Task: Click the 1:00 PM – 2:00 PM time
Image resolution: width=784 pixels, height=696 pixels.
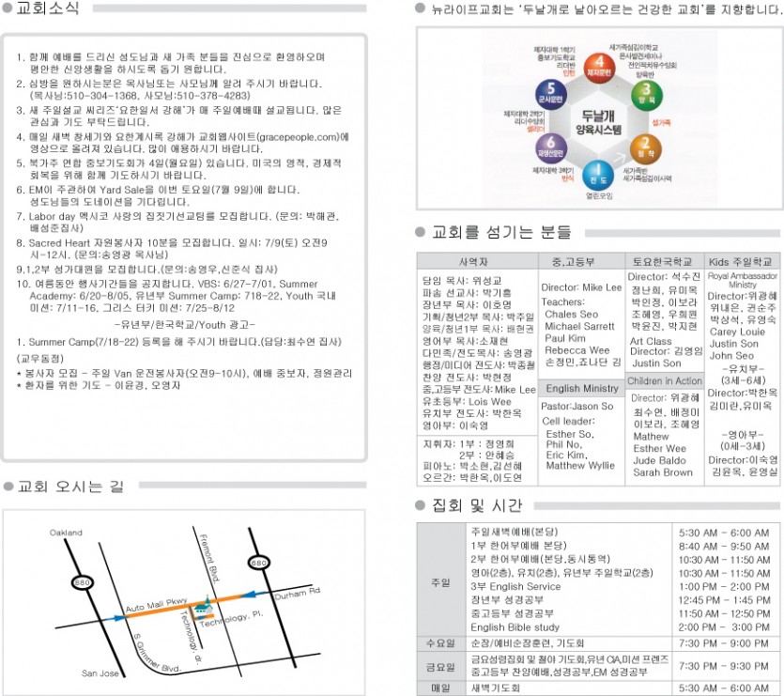Action: point(724,586)
